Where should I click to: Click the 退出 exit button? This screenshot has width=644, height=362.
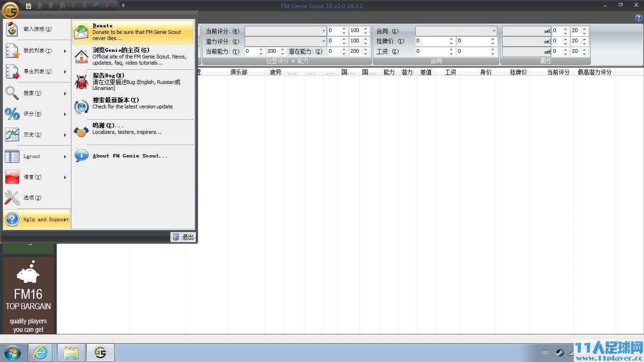click(x=183, y=237)
